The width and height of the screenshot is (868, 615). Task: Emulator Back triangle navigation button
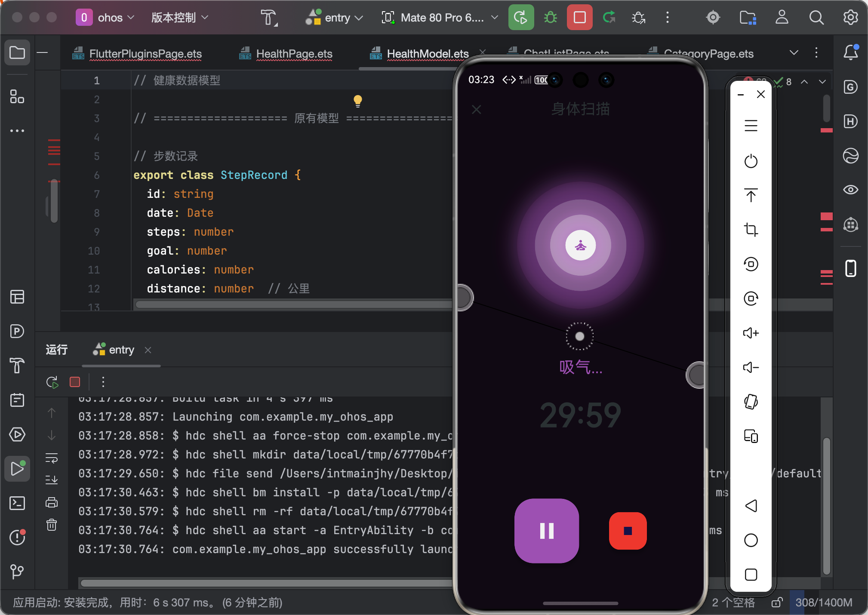coord(751,506)
